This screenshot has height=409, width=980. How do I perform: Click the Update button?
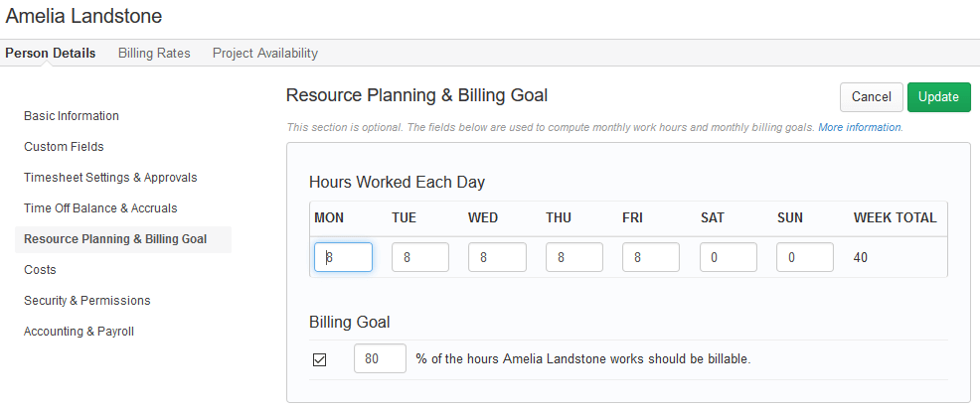[x=938, y=97]
